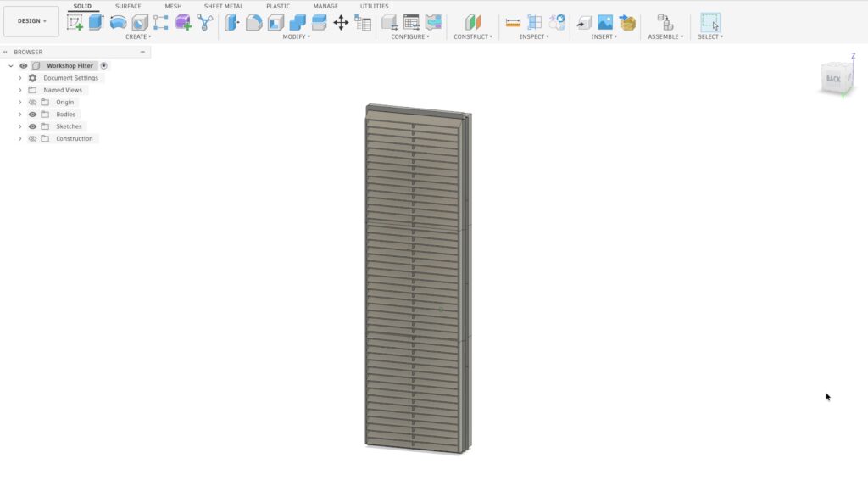Expand the Sketches folder node
The image size is (868, 486).
[20, 127]
